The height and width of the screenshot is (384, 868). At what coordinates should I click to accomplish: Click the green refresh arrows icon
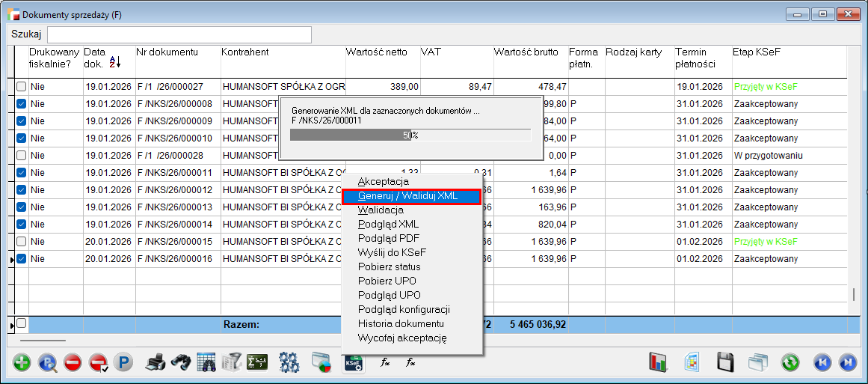790,363
